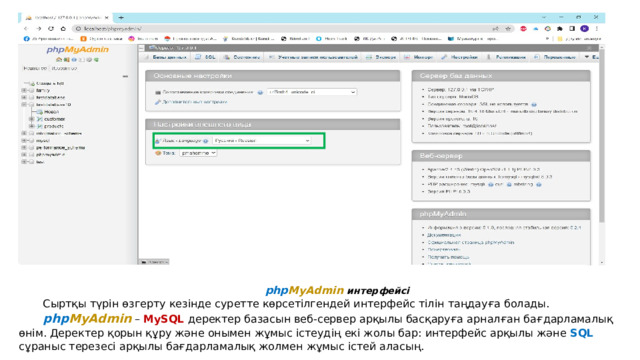Switch to the Импорт tab
640x360 pixels.
pos(418,57)
